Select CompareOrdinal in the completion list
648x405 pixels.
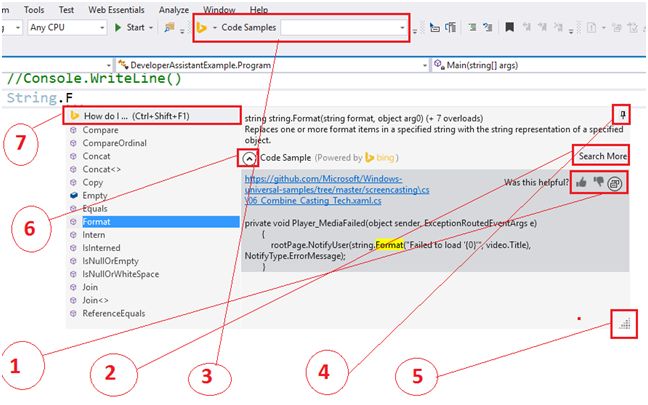[114, 143]
